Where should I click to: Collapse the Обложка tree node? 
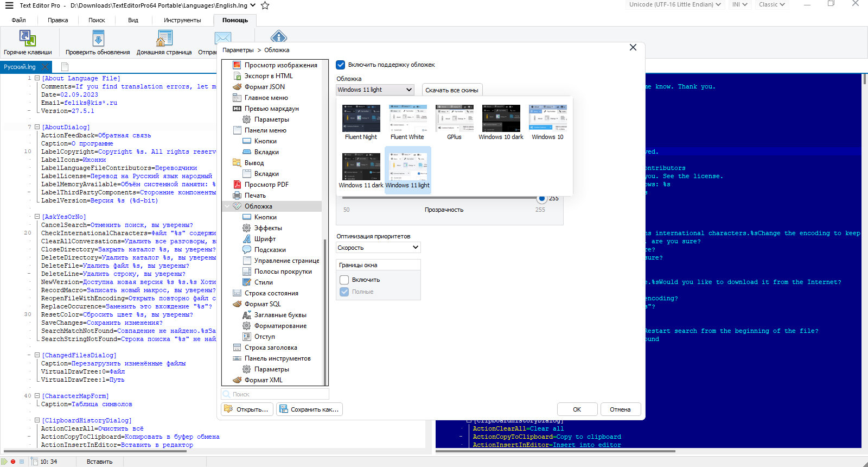(227, 206)
